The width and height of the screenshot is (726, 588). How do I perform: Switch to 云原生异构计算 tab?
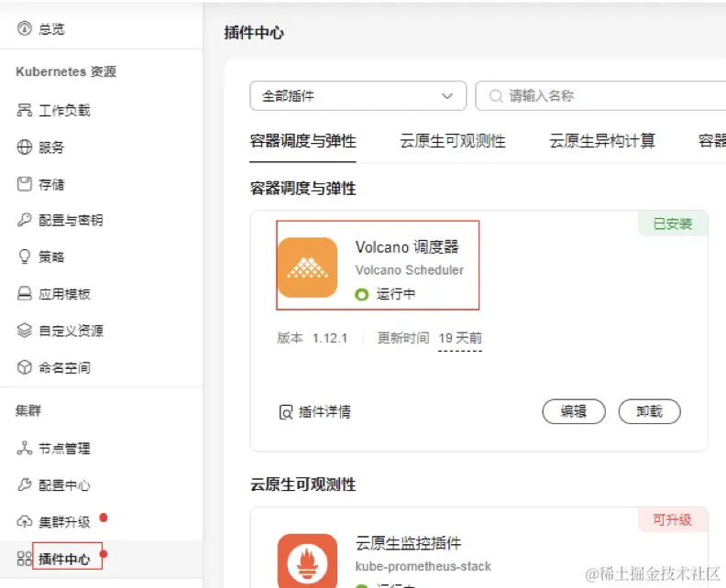click(x=602, y=141)
